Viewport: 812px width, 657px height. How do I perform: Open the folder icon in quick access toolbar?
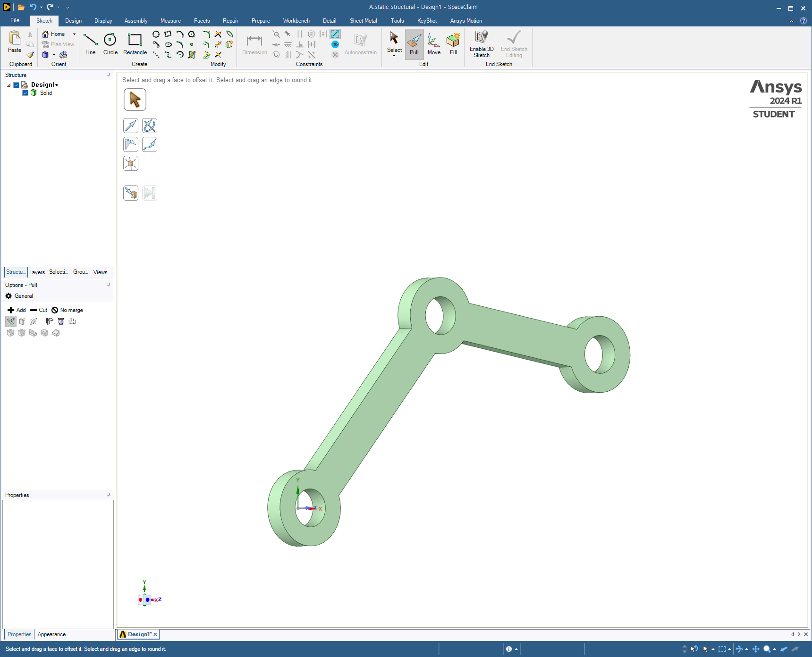pos(21,7)
